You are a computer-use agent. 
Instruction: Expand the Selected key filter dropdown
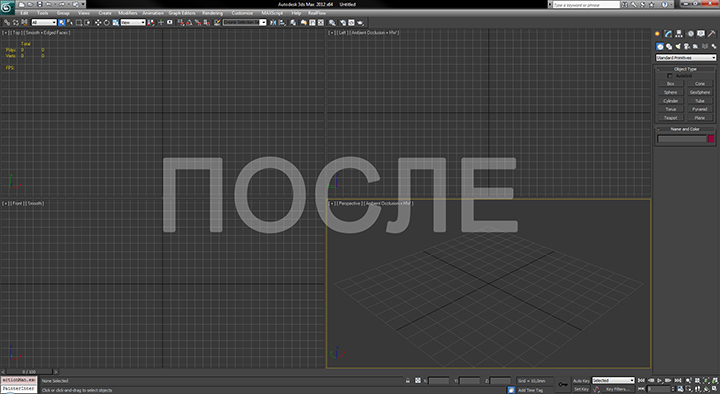coord(613,381)
